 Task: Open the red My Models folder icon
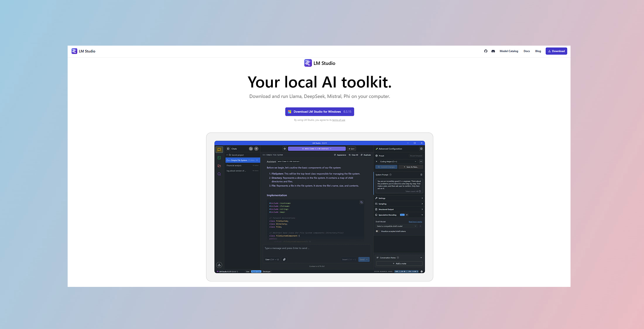[x=219, y=166]
